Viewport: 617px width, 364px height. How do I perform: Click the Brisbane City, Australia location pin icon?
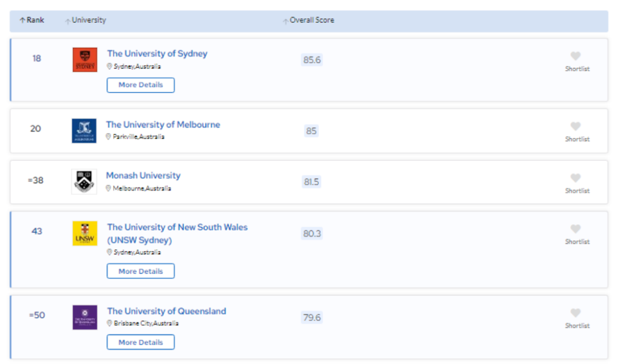coord(109,323)
